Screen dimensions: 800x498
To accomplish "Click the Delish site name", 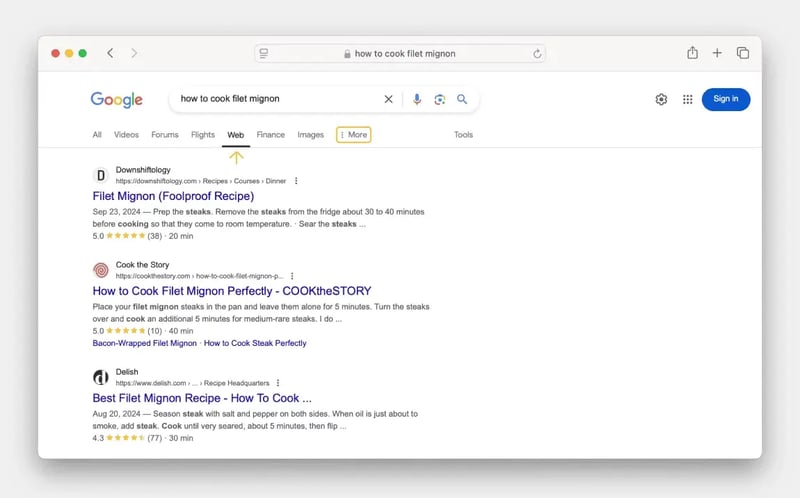I will 127,372.
